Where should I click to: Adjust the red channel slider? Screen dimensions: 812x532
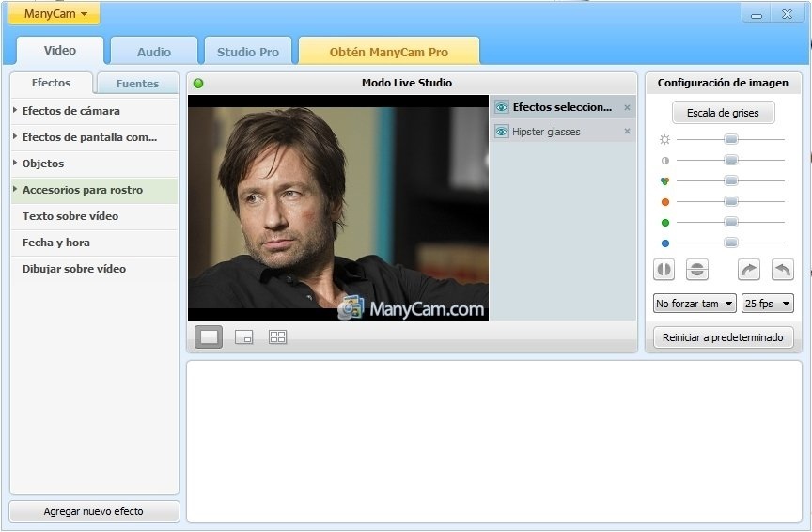[x=730, y=201]
